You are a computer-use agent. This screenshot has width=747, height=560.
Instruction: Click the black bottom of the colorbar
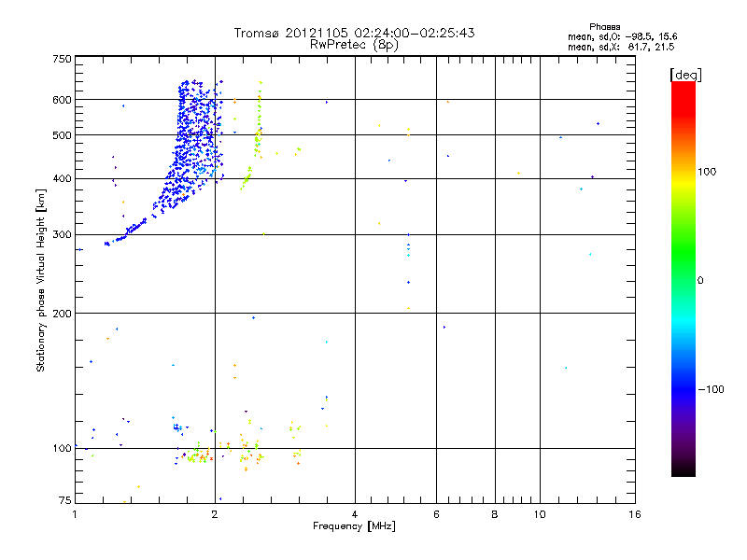684,469
